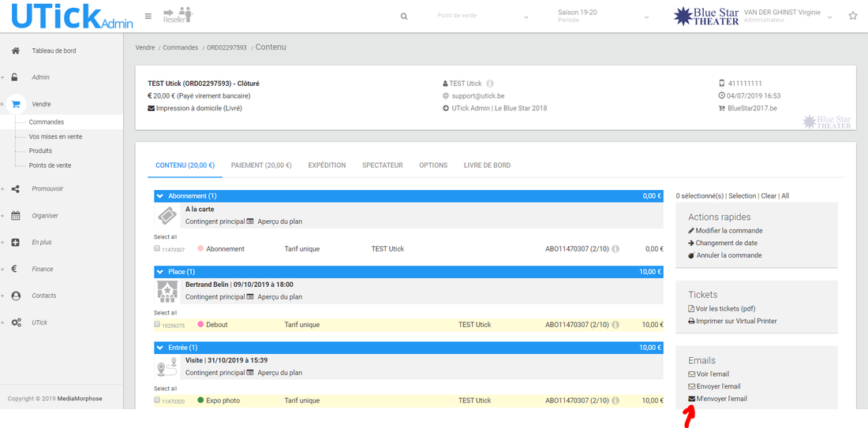Viewport: 868px width, 428px height.
Task: Click the Reseller icon in top bar
Action: pos(177,15)
